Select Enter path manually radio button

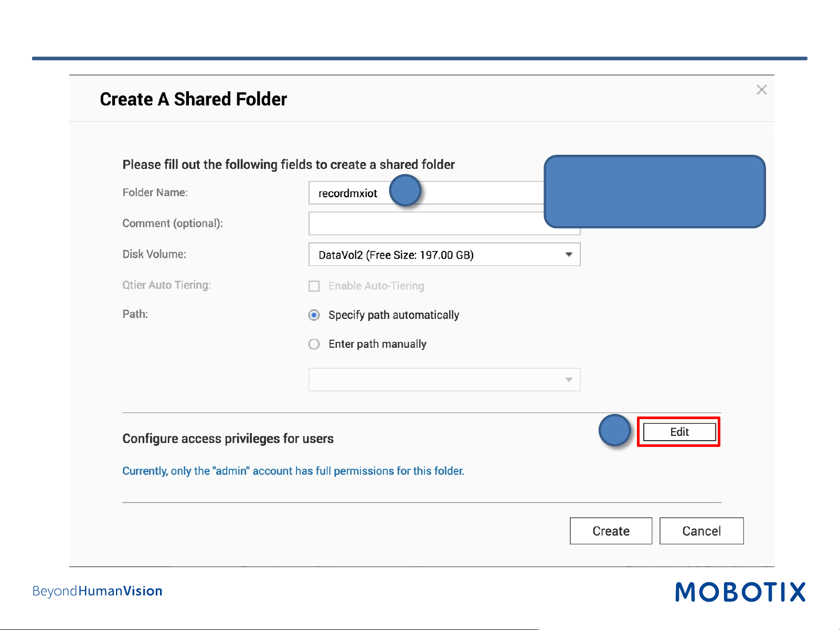(x=314, y=344)
